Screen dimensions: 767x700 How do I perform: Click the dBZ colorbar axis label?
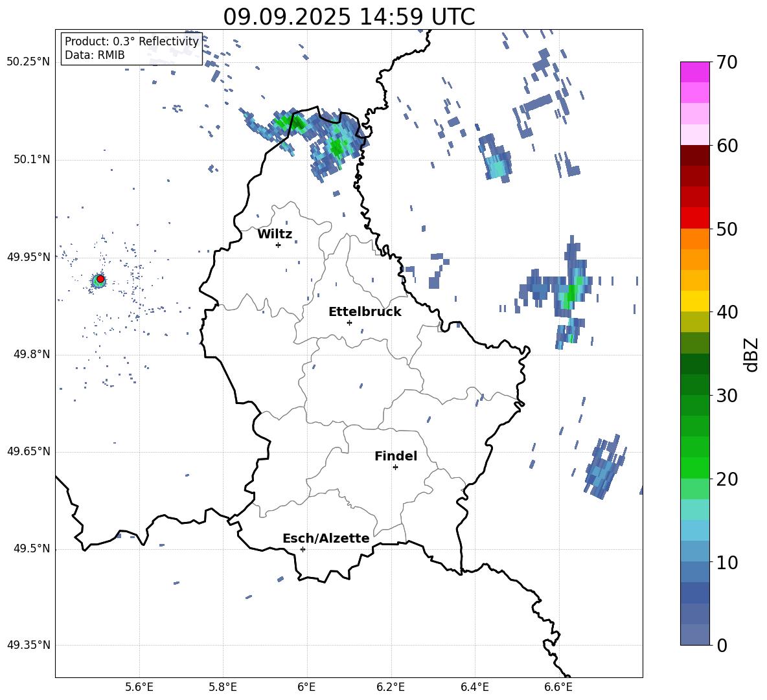click(752, 354)
